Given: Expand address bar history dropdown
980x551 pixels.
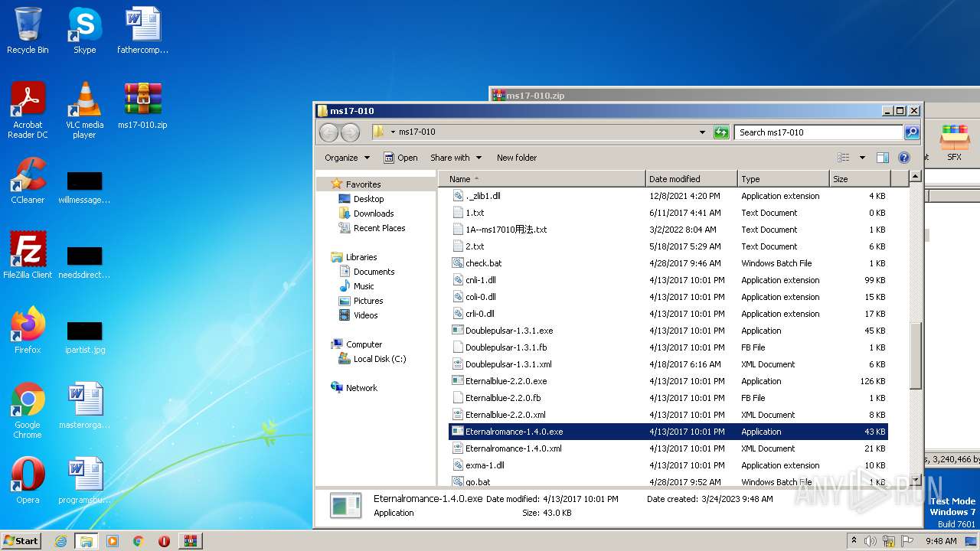Looking at the screenshot, I should 702,132.
